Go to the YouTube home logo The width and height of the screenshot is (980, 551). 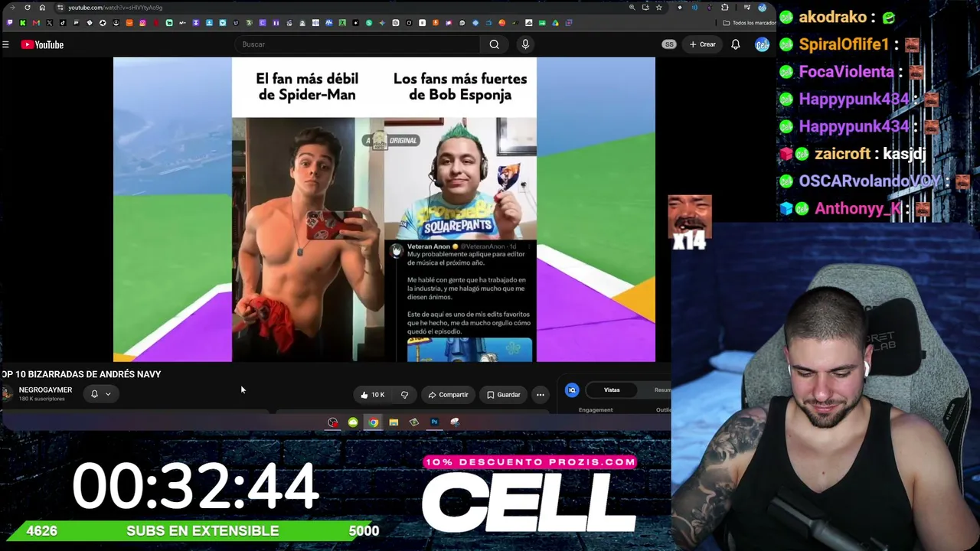[43, 44]
